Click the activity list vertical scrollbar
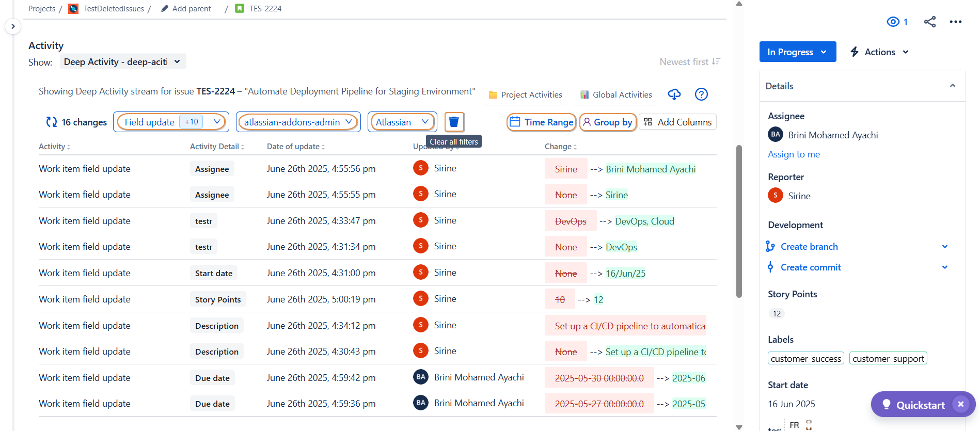980x431 pixels. (739, 222)
